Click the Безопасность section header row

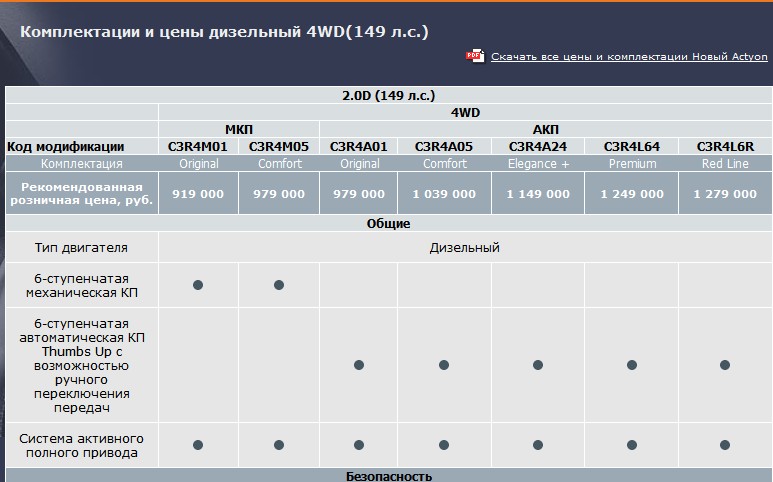click(x=389, y=475)
